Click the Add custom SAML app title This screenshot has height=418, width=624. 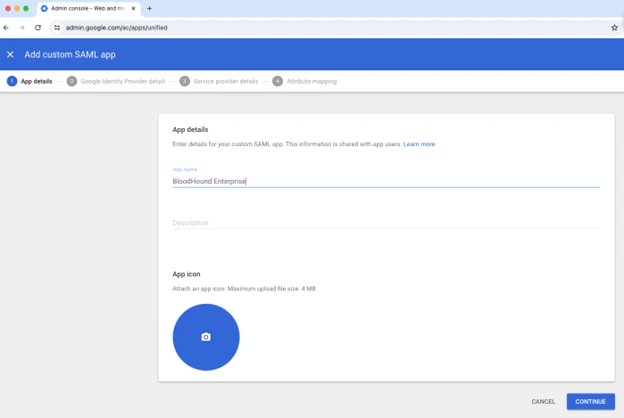click(70, 55)
